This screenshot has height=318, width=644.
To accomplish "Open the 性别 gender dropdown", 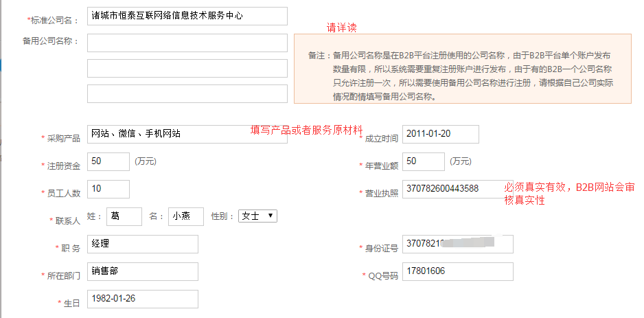I will tap(257, 216).
